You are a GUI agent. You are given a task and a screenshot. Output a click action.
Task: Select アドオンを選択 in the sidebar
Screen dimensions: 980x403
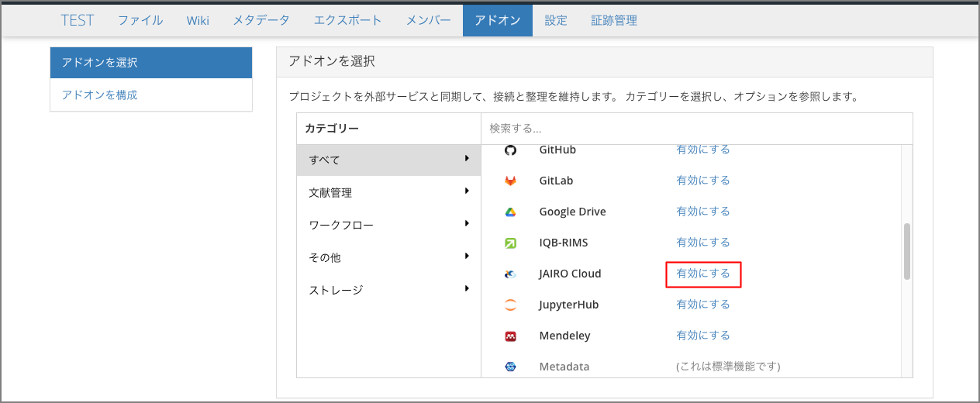pyautogui.click(x=151, y=63)
